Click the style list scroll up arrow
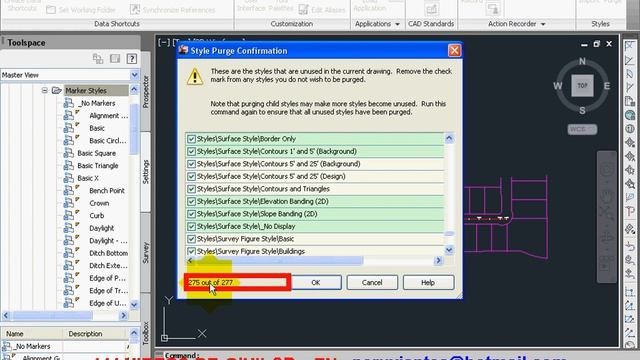This screenshot has width=640, height=360. pyautogui.click(x=449, y=138)
